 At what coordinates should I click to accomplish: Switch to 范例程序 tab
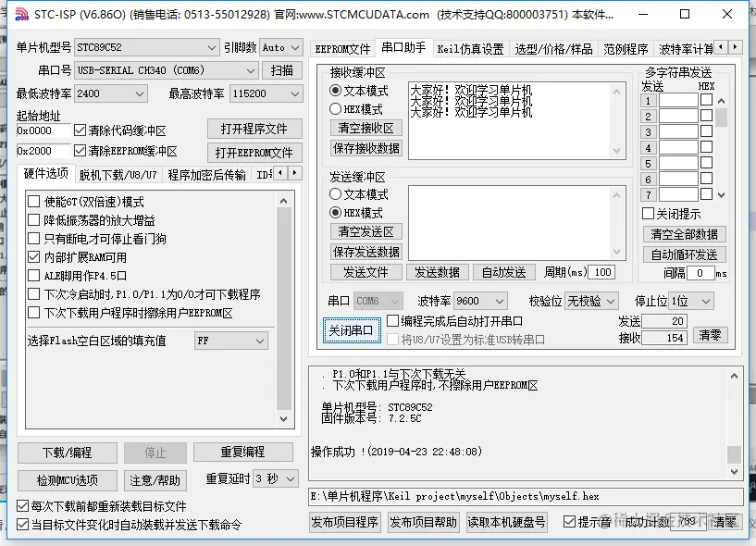pyautogui.click(x=626, y=49)
